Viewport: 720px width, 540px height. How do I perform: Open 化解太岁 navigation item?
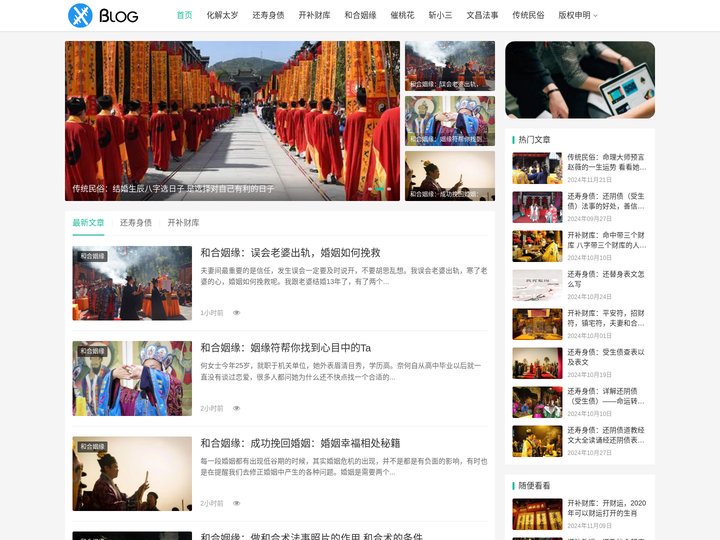(222, 15)
